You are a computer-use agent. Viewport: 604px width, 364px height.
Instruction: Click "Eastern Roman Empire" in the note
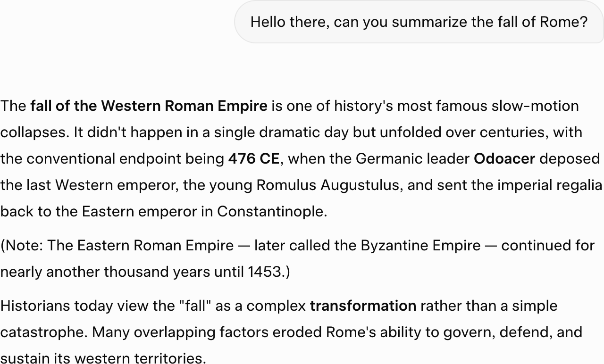(155, 246)
